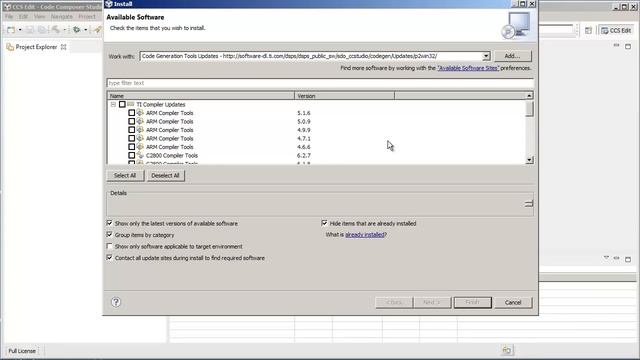Check ARM Compiler Tools version 4.6.6
Image resolution: width=640 pixels, height=360 pixels.
pyautogui.click(x=131, y=147)
